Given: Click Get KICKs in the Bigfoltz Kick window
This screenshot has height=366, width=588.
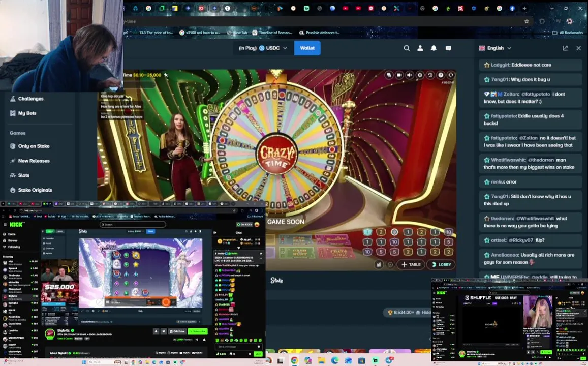Looking at the screenshot, I should click(244, 224).
